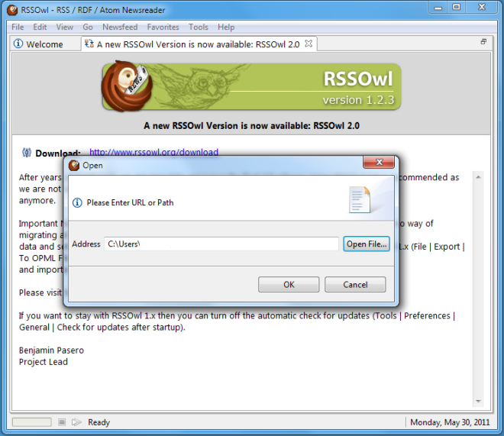Maximize the RSSOwl window
The width and height of the screenshot is (504, 436).
(456, 7)
